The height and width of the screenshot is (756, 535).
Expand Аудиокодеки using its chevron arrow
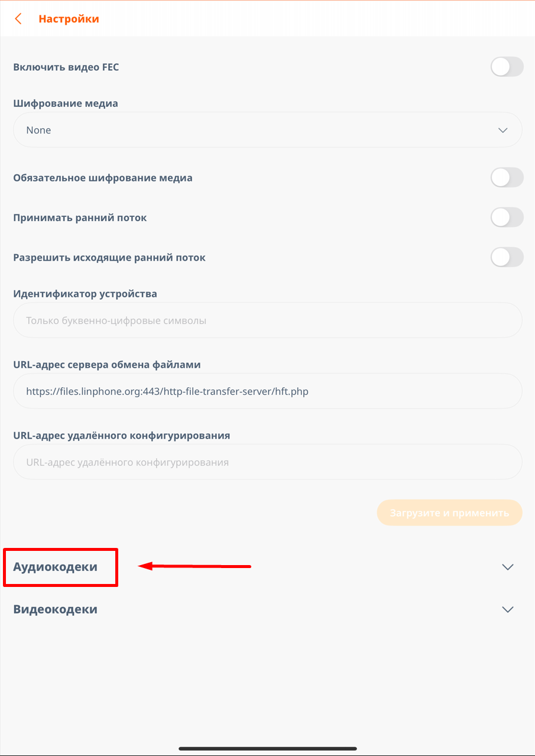507,567
